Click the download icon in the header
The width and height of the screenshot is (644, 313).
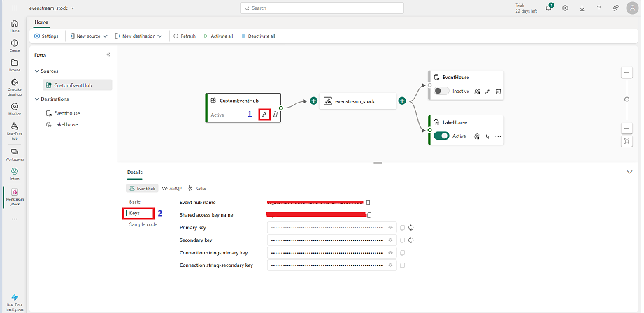582,8
